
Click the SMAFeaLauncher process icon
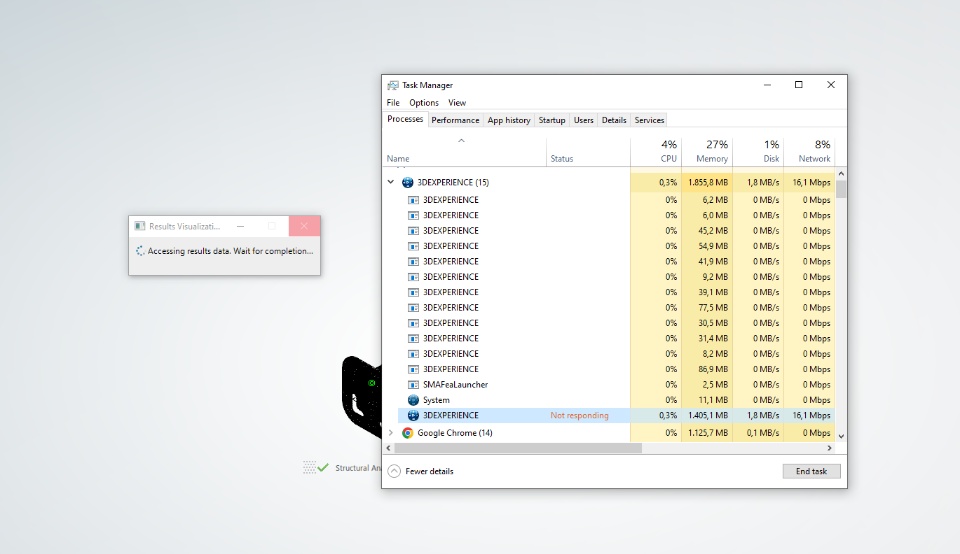click(413, 384)
